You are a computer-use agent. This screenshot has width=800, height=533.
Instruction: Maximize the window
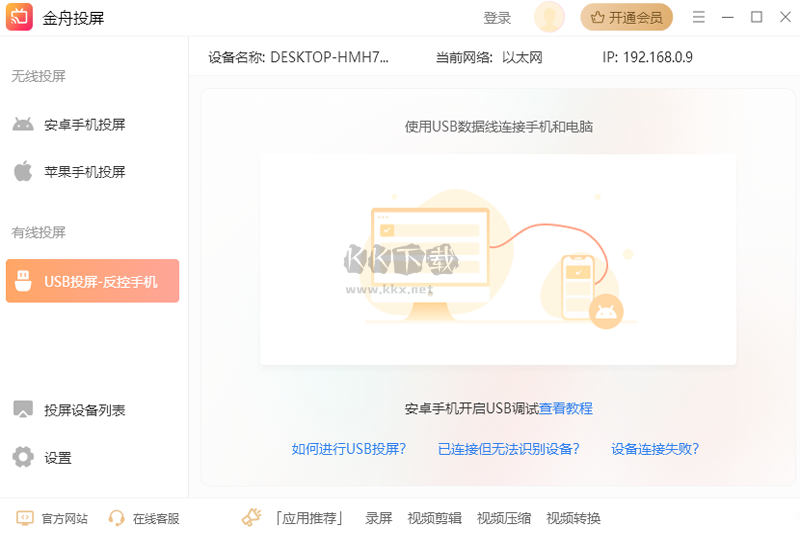point(757,17)
